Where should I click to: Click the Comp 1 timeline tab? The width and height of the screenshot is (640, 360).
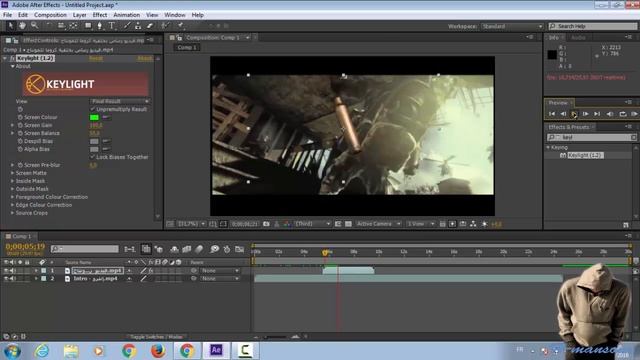pos(22,236)
